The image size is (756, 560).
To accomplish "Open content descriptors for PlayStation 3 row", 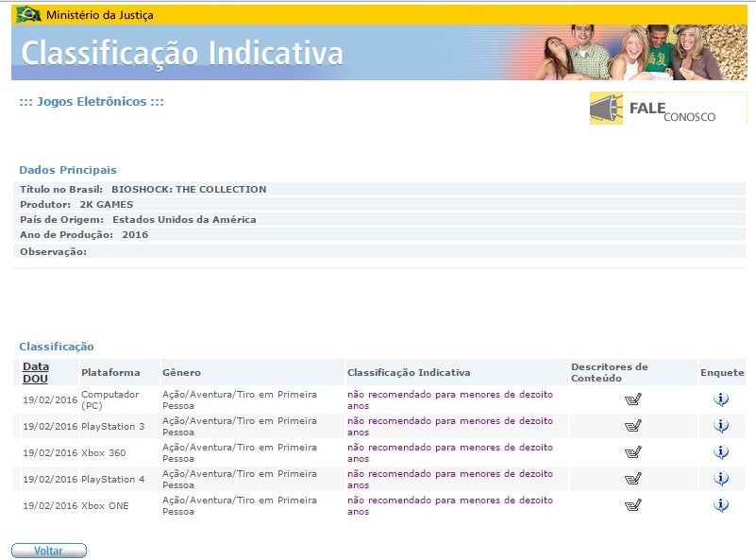I will [632, 426].
